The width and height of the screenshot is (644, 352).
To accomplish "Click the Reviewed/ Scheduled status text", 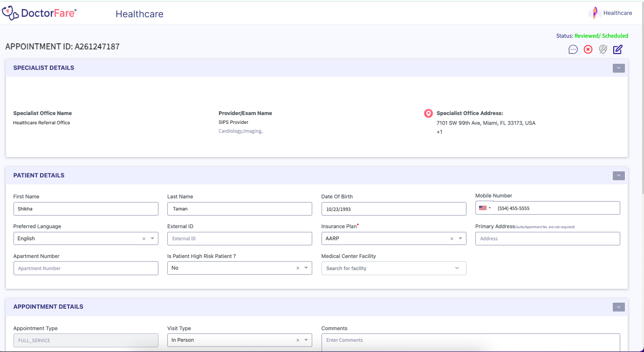I will [x=601, y=36].
